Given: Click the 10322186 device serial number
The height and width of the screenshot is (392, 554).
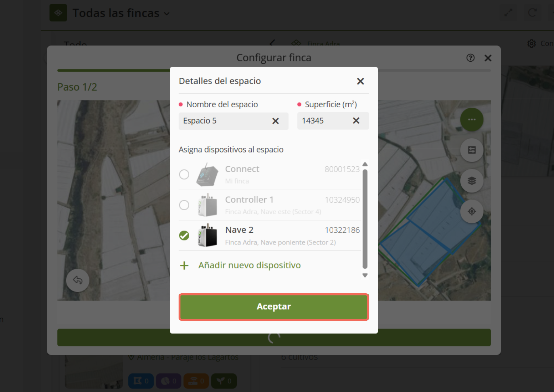Looking at the screenshot, I should coord(342,230).
